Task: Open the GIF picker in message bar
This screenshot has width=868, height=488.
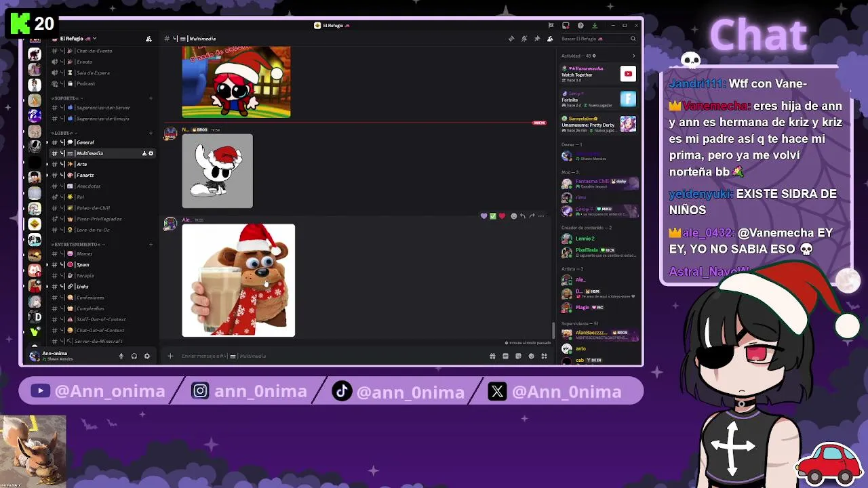Action: click(x=505, y=356)
